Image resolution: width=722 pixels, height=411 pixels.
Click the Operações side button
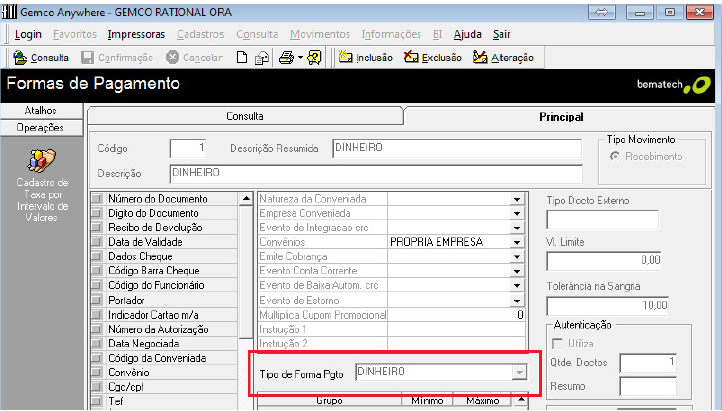coord(41,127)
